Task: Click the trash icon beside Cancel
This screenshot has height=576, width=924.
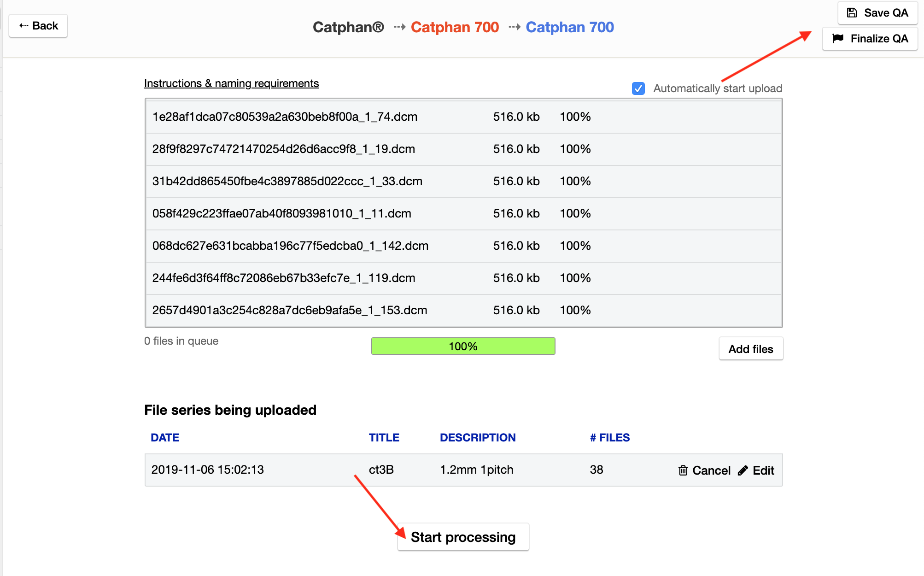Action: tap(683, 470)
